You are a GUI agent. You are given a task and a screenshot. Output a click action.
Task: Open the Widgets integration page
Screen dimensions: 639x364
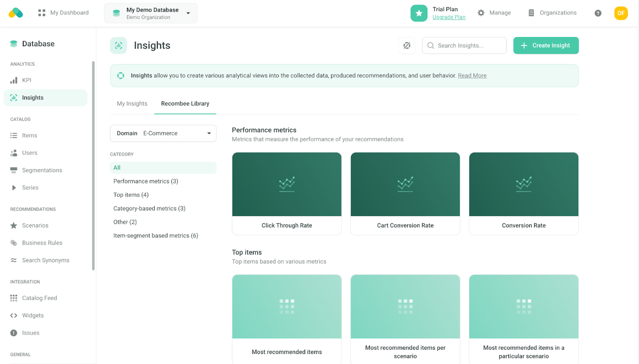pos(32,316)
